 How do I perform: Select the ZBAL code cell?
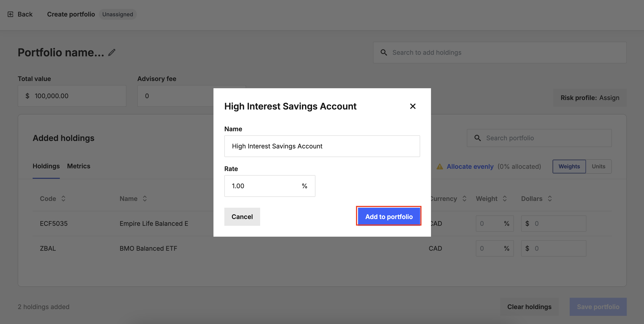[48, 249]
